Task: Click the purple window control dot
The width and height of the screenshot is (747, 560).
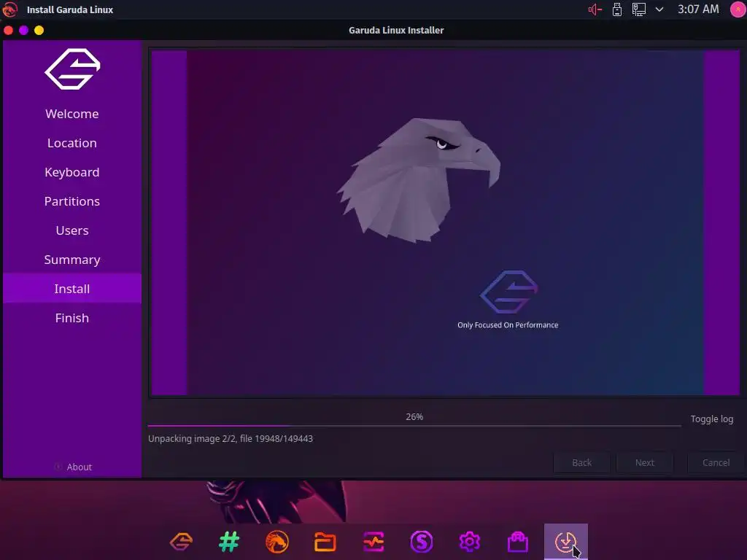Action: [x=24, y=31]
